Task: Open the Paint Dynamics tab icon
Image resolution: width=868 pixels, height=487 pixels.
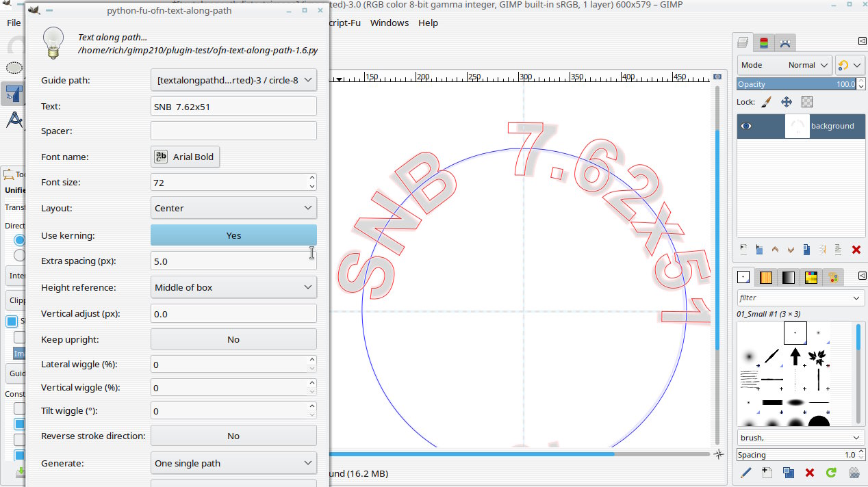Action: (x=833, y=277)
